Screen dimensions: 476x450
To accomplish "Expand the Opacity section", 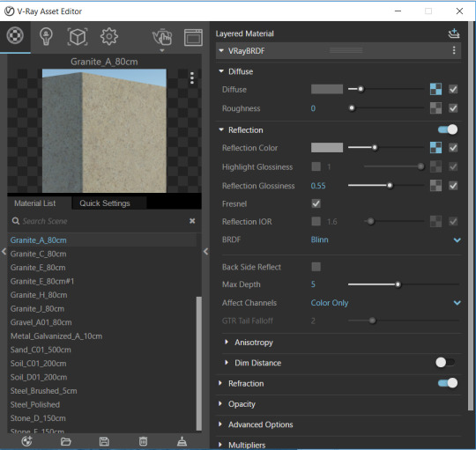I will (x=220, y=403).
